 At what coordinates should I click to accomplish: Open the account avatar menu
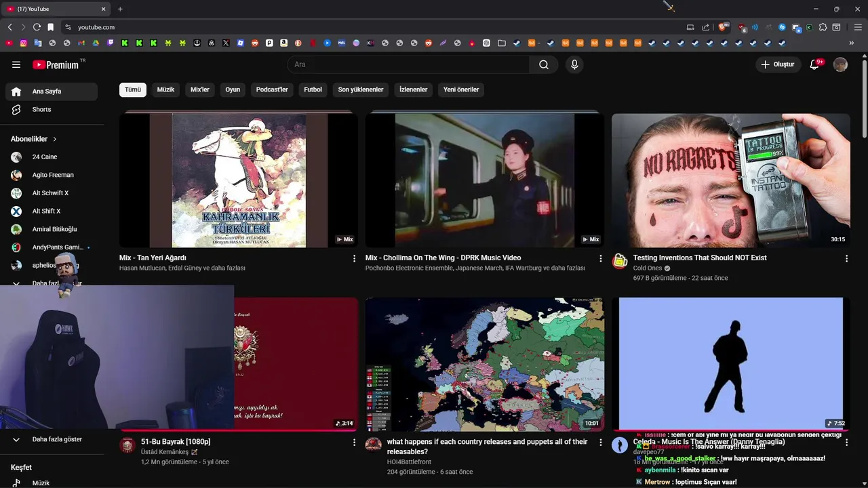[x=840, y=64]
